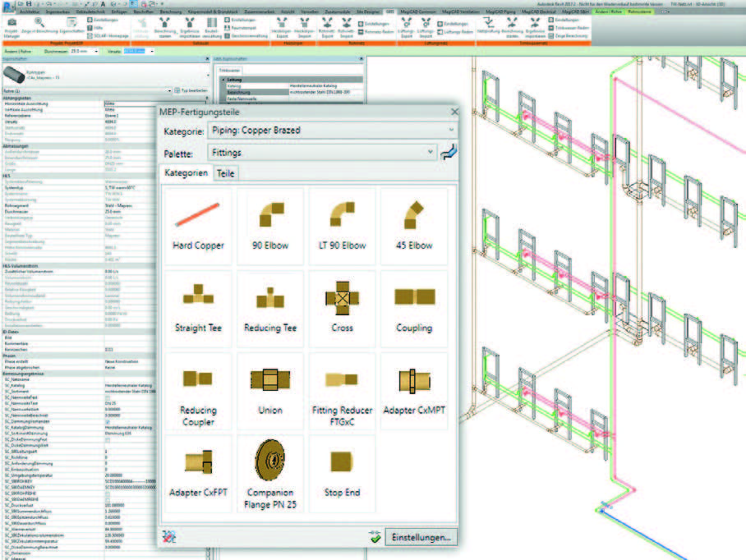Switch to the Teile tab
Viewport: 746px width, 560px height.
click(225, 173)
